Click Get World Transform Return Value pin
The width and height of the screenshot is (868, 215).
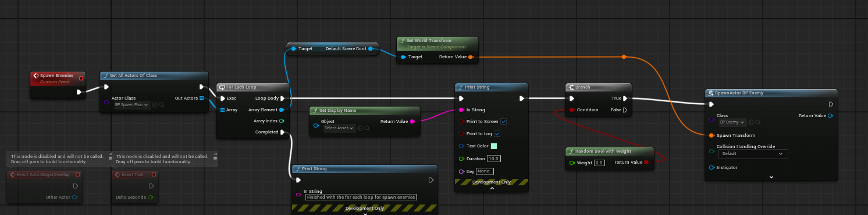point(471,57)
